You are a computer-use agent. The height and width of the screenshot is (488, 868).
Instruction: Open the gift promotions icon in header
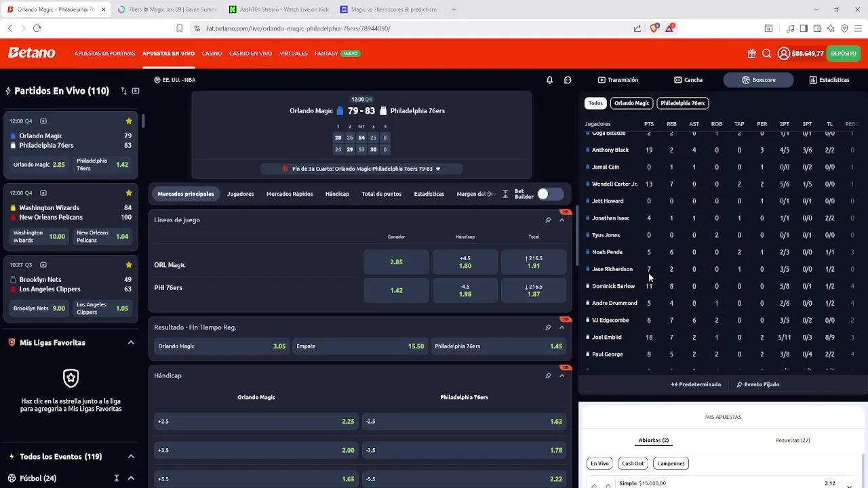(x=752, y=54)
